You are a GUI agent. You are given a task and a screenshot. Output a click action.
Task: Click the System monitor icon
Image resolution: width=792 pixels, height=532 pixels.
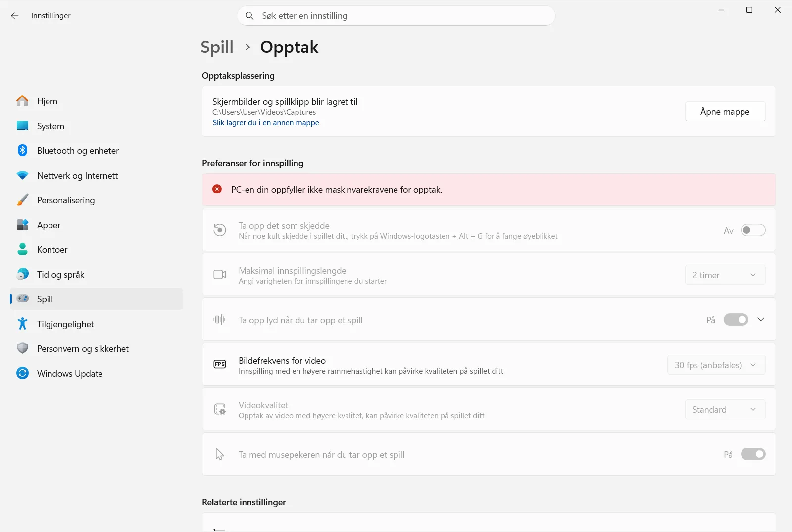22,126
